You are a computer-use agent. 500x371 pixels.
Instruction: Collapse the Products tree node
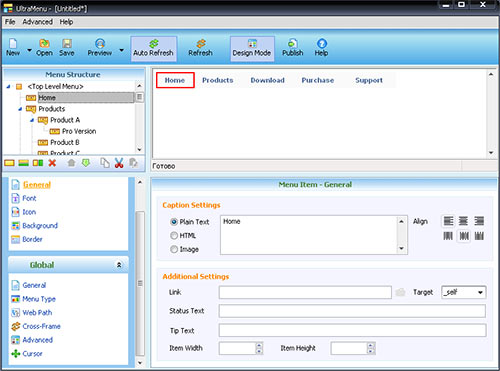click(x=20, y=109)
